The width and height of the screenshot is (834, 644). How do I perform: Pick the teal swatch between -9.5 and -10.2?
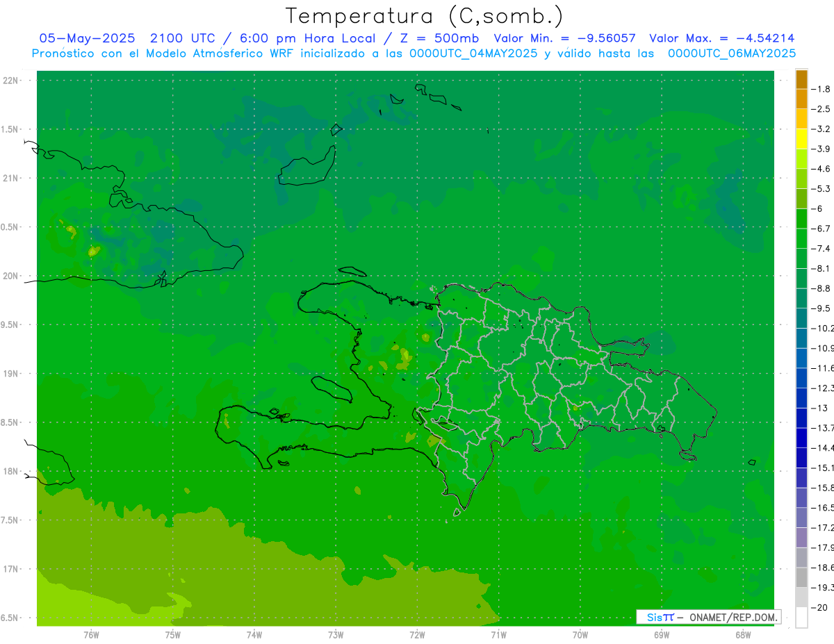801,318
